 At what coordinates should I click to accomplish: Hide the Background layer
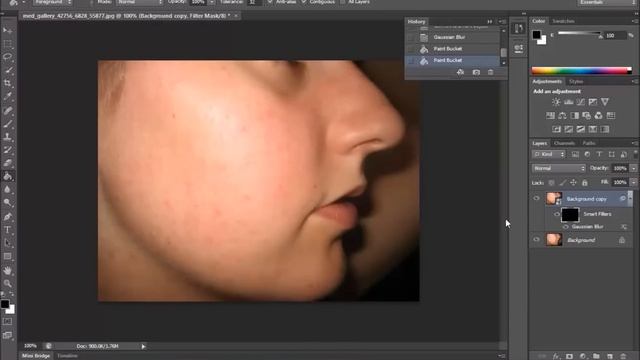(536, 240)
